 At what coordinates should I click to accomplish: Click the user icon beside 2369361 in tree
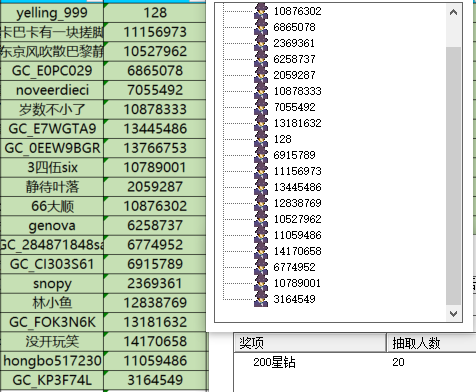coord(261,43)
